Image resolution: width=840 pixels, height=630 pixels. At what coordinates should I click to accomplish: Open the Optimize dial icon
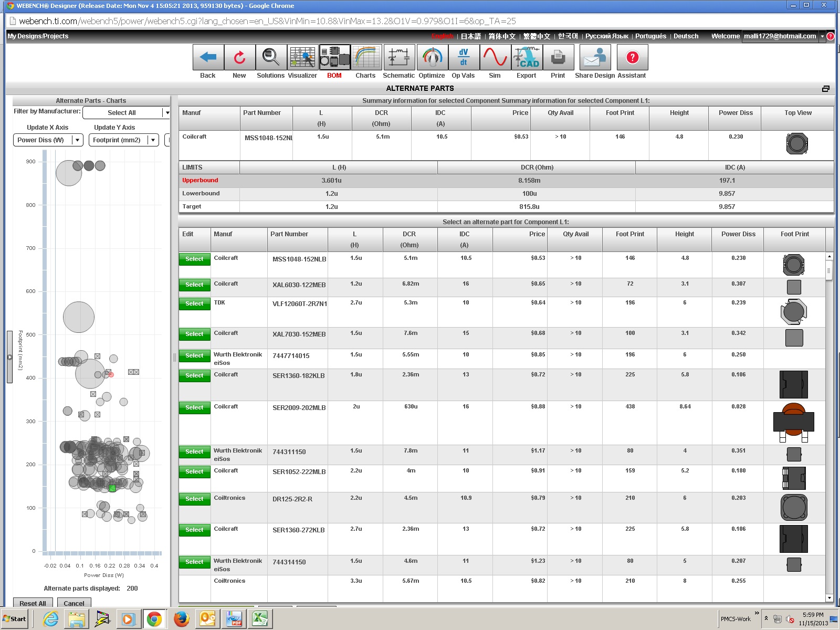click(432, 57)
